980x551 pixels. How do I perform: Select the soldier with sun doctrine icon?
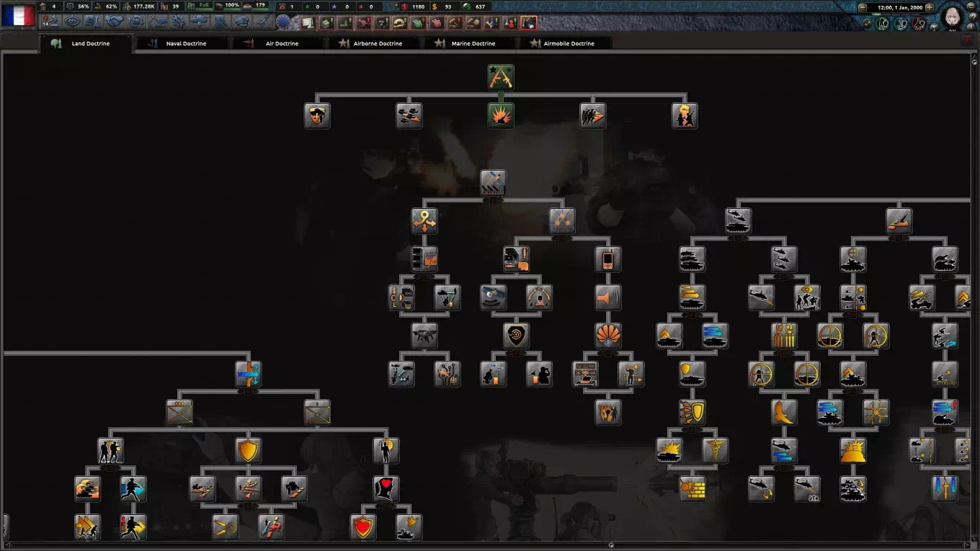point(386,450)
